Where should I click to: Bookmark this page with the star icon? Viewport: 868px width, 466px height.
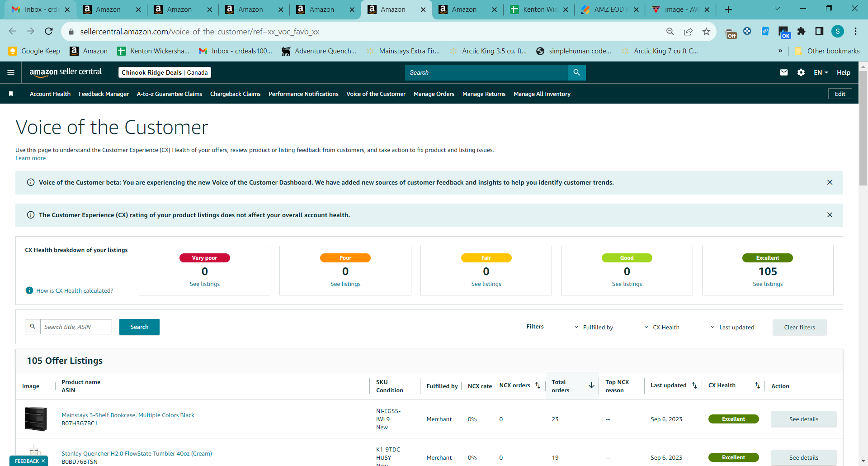click(706, 31)
